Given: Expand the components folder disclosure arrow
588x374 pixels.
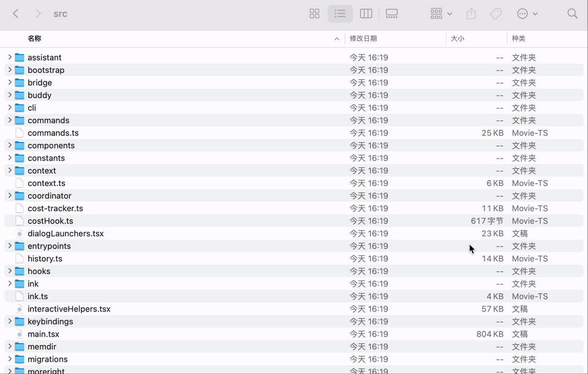Looking at the screenshot, I should point(10,146).
